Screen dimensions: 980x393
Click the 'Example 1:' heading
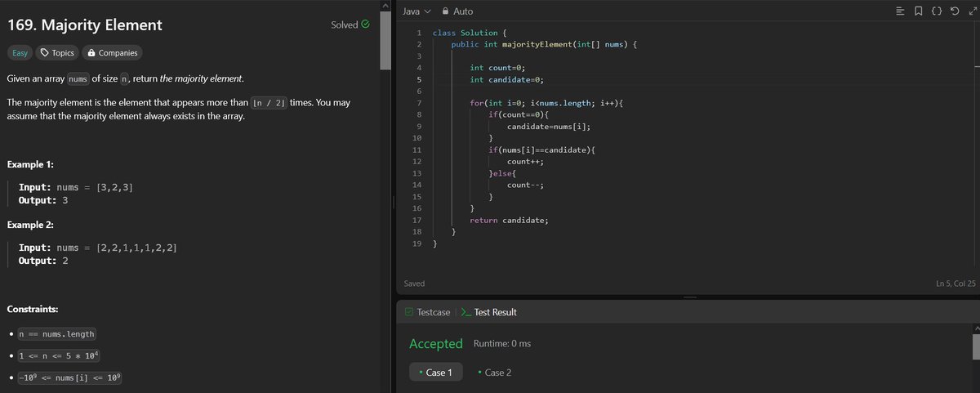click(x=29, y=164)
